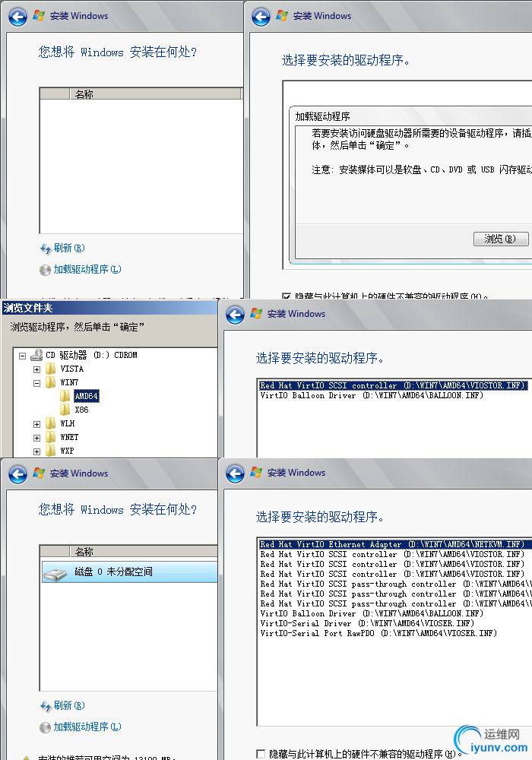Viewport: 532px width, 760px height.
Task: Expand the WNET folder node
Action: click(36, 438)
